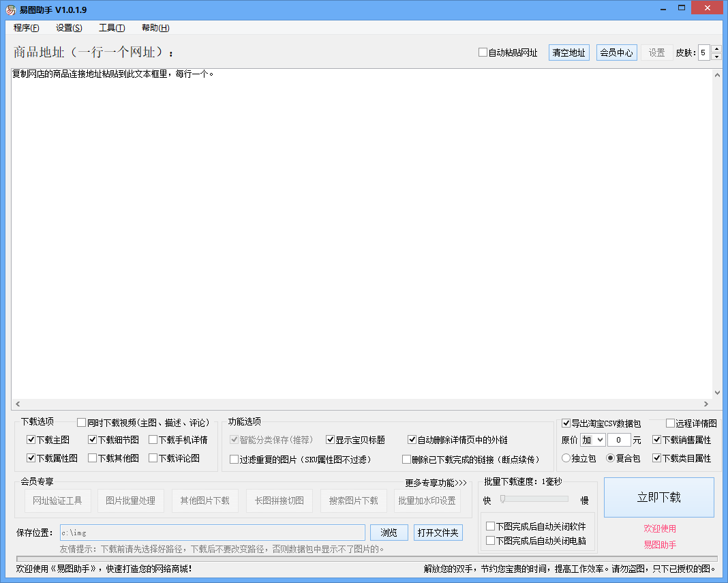Select the 独立包 radio button
Viewport: 728px width, 583px height.
click(566, 458)
